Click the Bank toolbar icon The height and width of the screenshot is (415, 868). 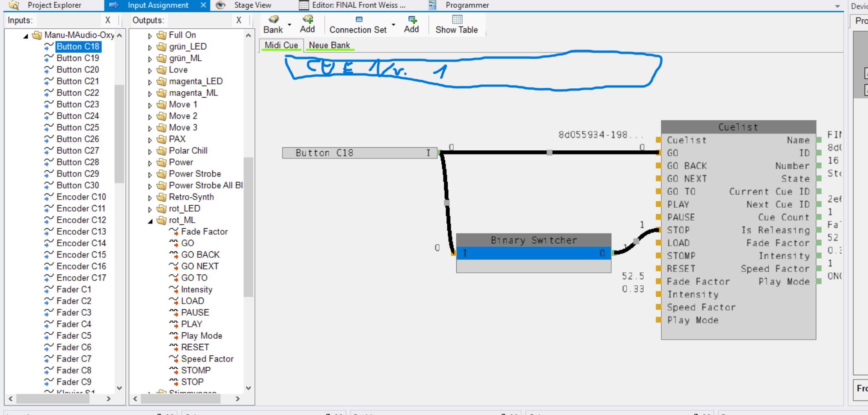273,20
